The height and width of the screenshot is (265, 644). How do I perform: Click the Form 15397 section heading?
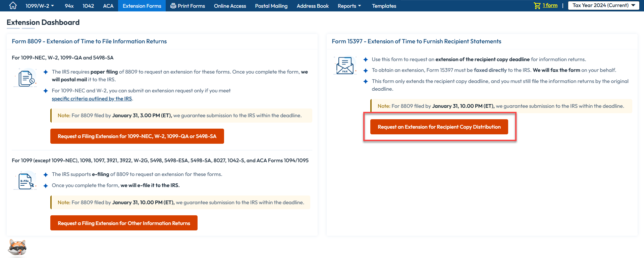417,41
